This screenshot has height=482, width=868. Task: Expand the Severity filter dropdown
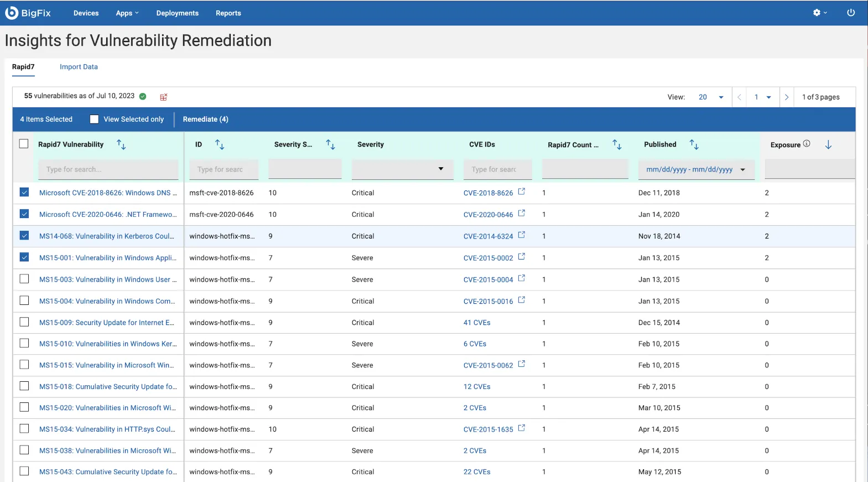(440, 169)
